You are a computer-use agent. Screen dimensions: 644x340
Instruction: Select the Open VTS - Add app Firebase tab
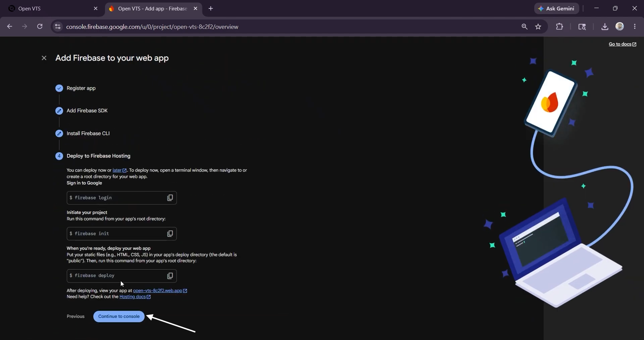click(154, 9)
